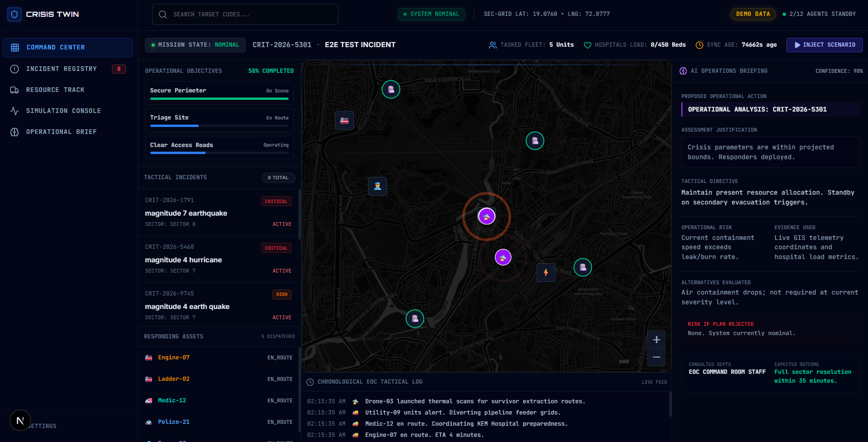868x442 pixels.
Task: Click the Triage Site progress bar
Action: [219, 126]
